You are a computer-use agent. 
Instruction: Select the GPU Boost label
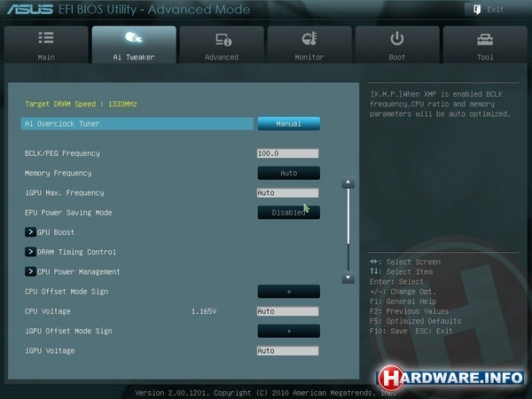(56, 232)
